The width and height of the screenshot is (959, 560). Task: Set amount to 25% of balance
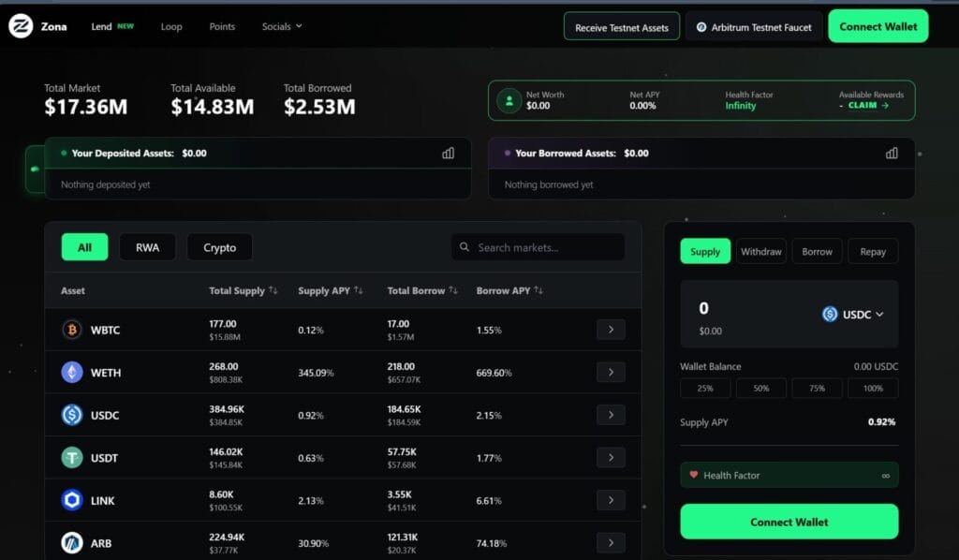tap(705, 389)
